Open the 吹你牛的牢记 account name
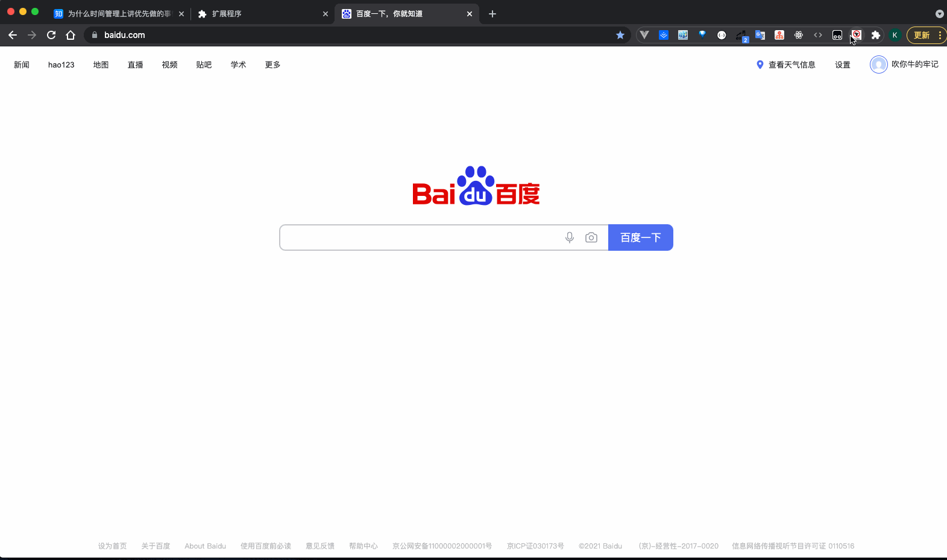This screenshot has height=560, width=947. tap(915, 64)
